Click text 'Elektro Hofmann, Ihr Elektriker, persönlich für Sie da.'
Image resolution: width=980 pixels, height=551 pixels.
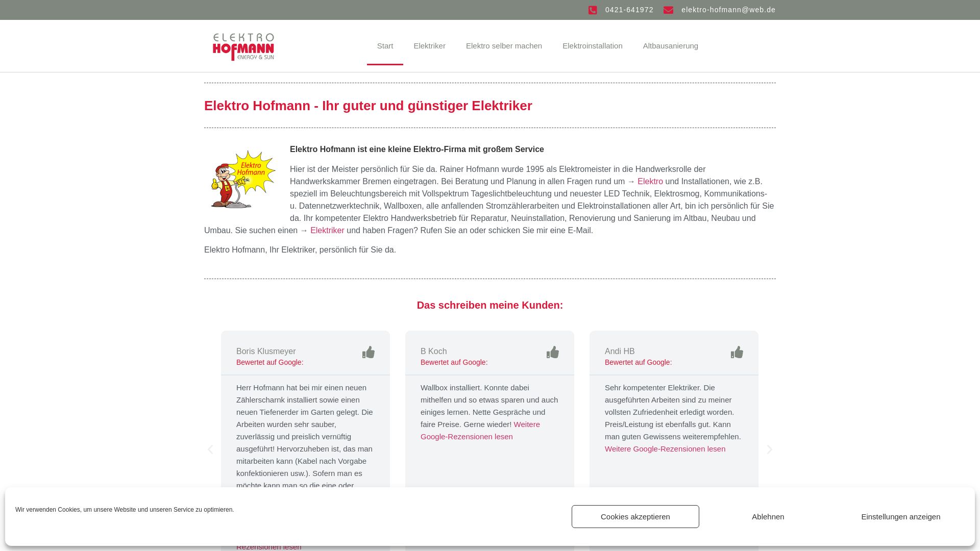point(300,250)
